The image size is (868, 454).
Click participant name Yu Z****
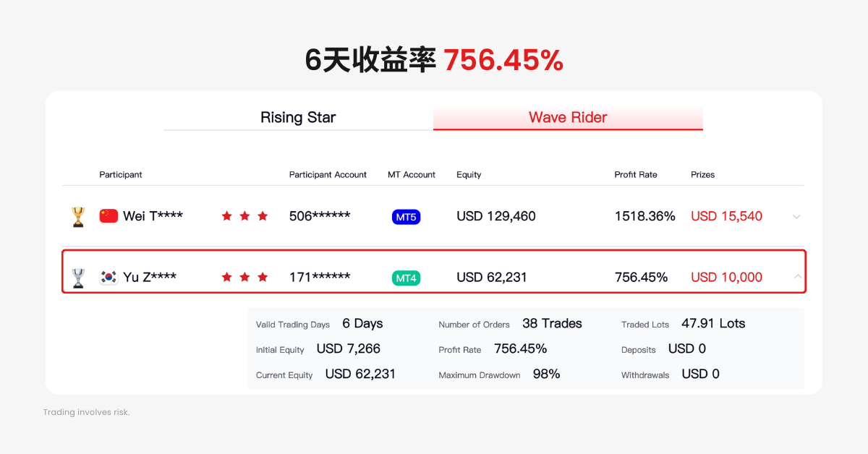(x=150, y=278)
